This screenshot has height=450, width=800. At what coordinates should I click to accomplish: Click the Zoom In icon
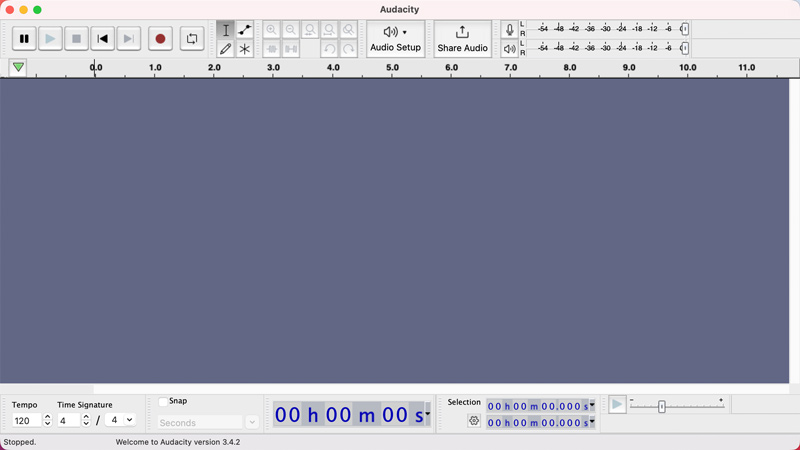coord(271,30)
